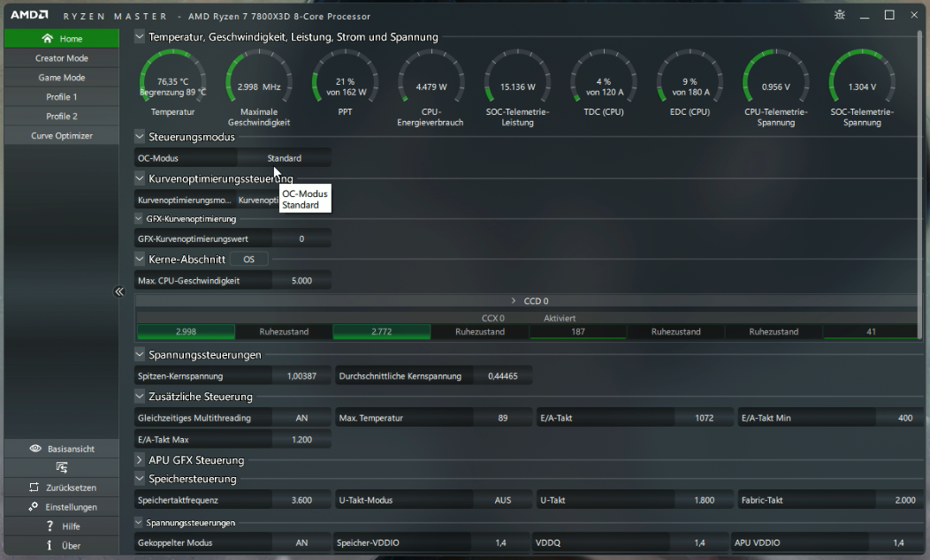
Task: Click the import/export icon below Basisansicht
Action: (x=62, y=467)
